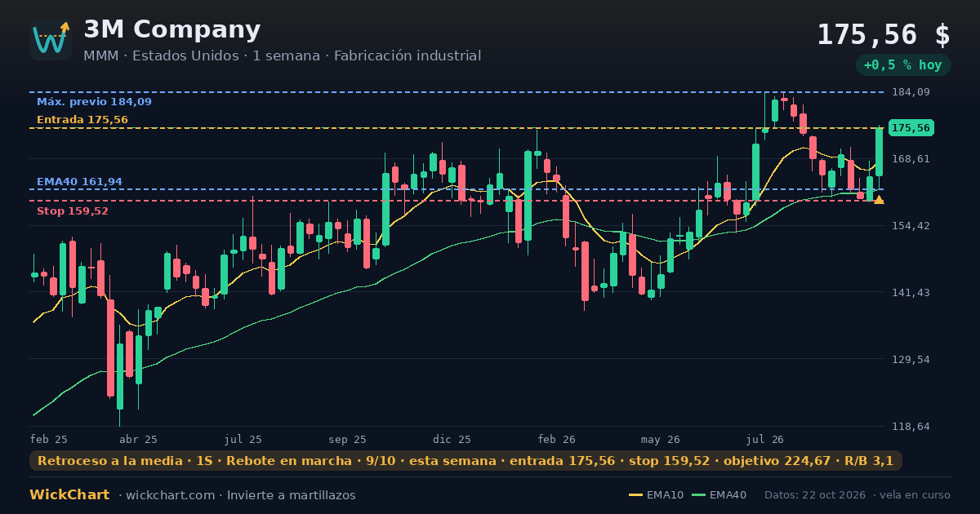Image resolution: width=980 pixels, height=514 pixels.
Task: Click the large "175,56 $" header price
Action: point(884,34)
